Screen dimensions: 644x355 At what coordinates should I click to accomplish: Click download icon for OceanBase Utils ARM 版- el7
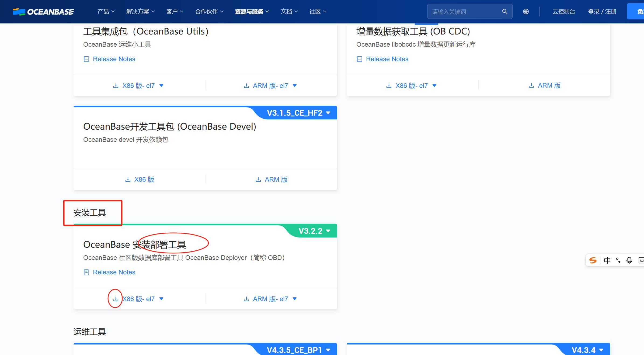click(x=246, y=86)
